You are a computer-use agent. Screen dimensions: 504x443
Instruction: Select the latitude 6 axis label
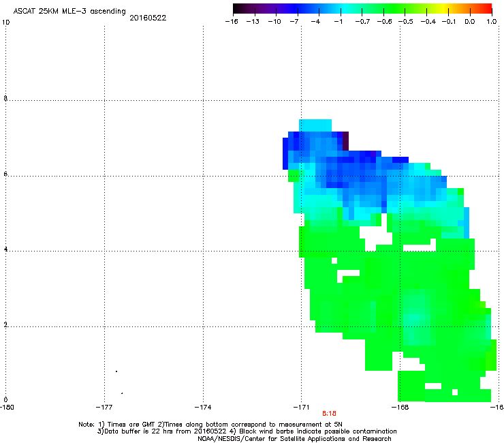coord(5,174)
